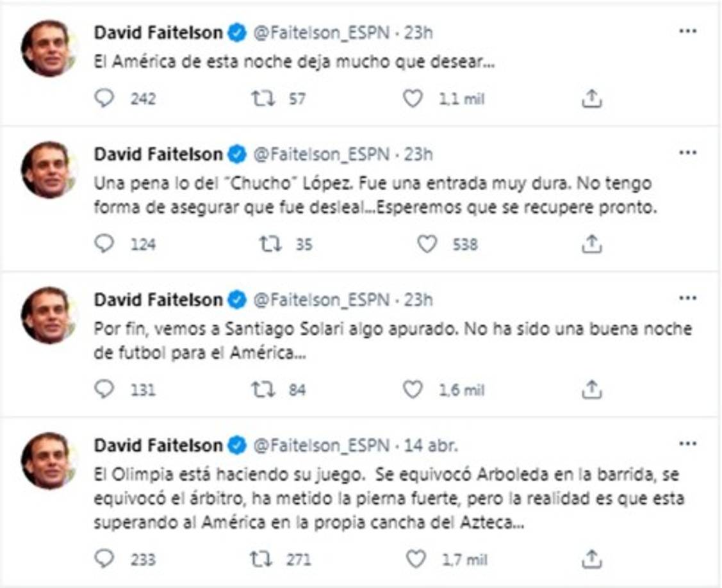The image size is (722, 588).
Task: Like the Olimpia tweet with 1,7 mil likes
Action: (x=416, y=559)
